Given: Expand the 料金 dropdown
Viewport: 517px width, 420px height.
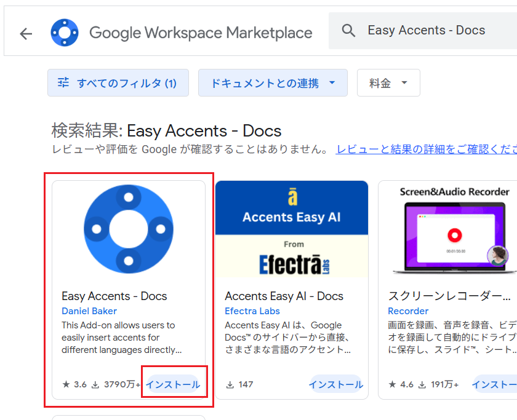Looking at the screenshot, I should (388, 82).
